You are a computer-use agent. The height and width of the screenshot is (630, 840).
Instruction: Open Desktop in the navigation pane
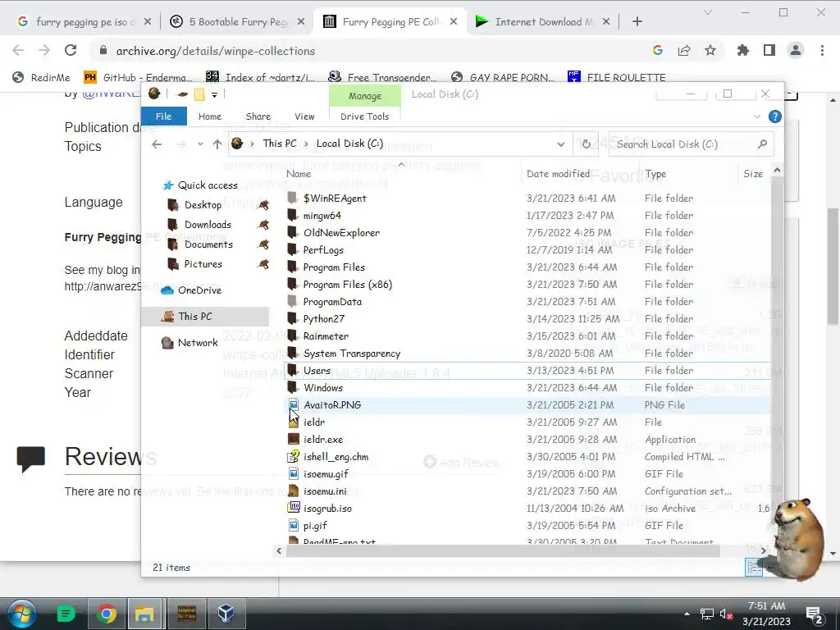coord(203,204)
